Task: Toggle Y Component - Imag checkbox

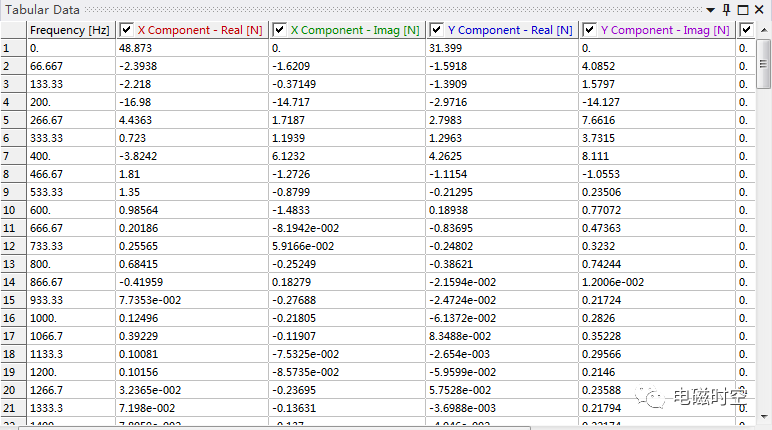Action: click(x=589, y=30)
